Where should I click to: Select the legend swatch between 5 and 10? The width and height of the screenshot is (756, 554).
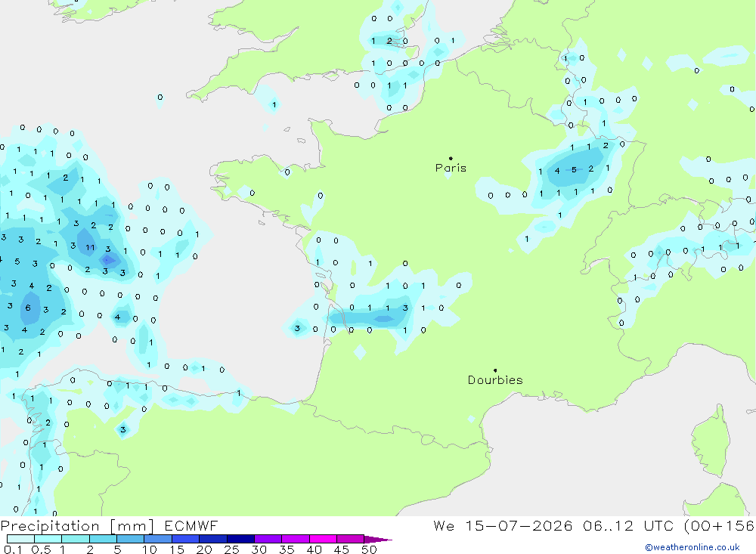click(x=130, y=539)
